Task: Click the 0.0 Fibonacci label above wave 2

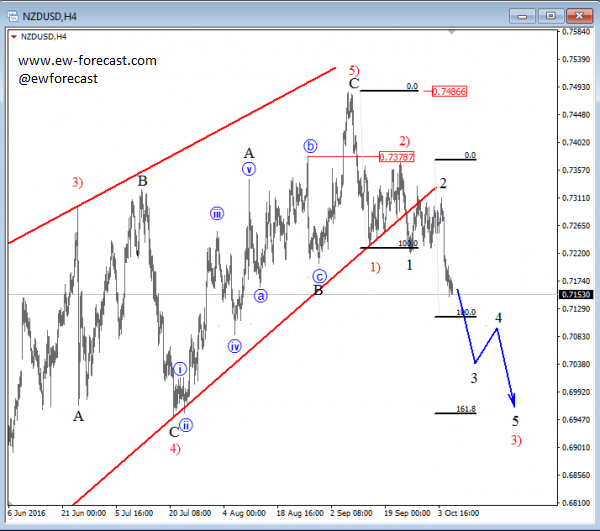Action: (x=470, y=155)
